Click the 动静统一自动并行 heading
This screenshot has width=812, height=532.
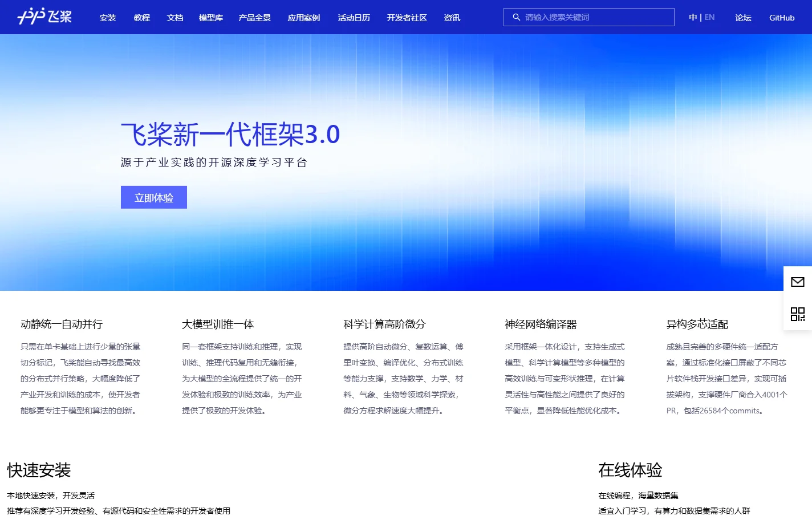point(62,324)
